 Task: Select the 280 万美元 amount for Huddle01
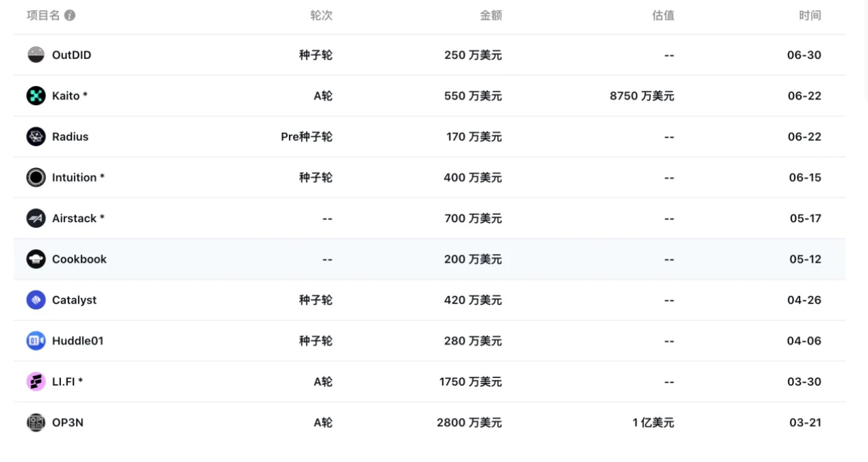pyautogui.click(x=473, y=341)
